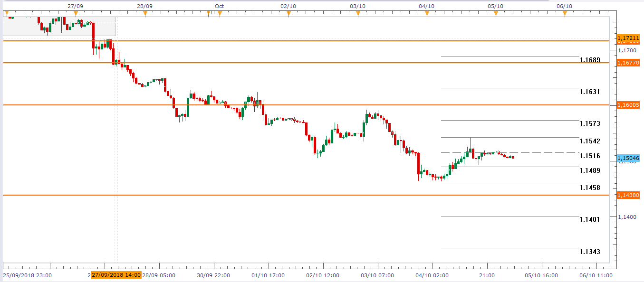Click the orange marker under 28/09

144,14
